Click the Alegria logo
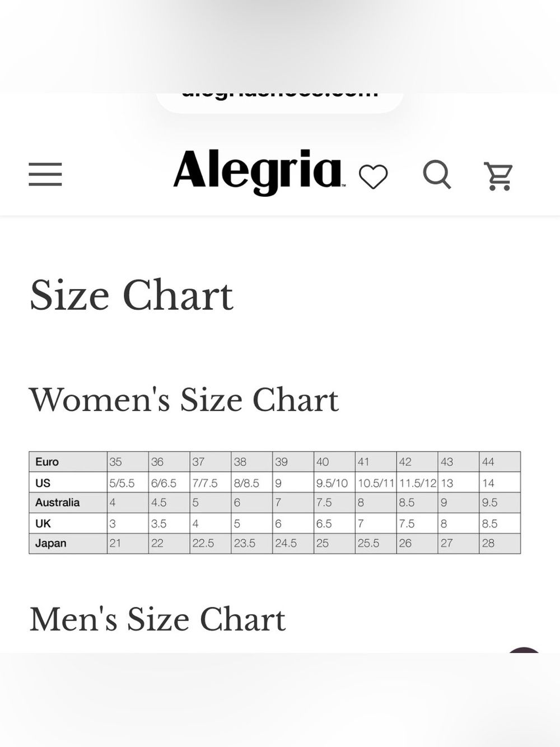560x747 pixels. [x=259, y=172]
